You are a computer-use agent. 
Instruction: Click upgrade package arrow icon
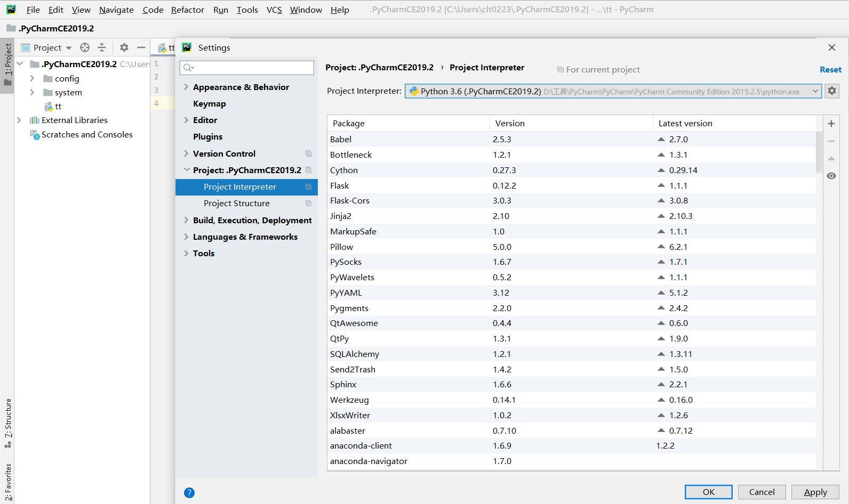click(831, 159)
